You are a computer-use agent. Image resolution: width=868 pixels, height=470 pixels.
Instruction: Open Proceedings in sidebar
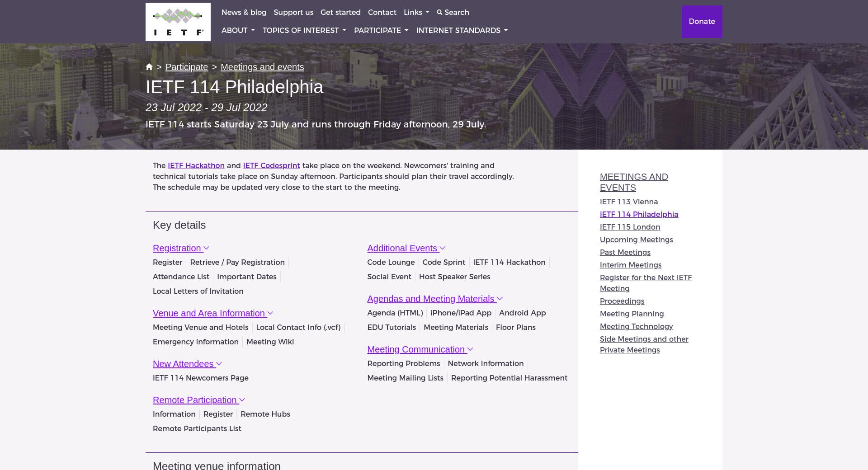pos(622,301)
